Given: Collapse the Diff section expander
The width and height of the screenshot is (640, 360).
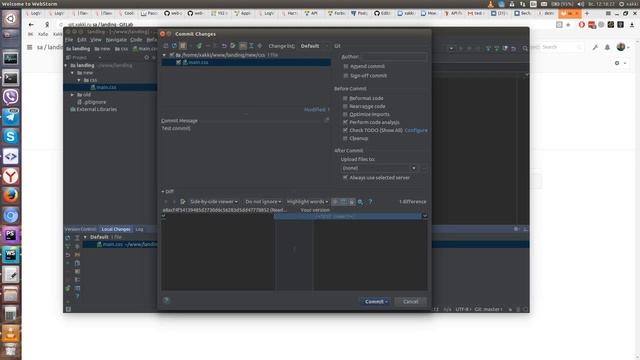Looking at the screenshot, I should 163,191.
